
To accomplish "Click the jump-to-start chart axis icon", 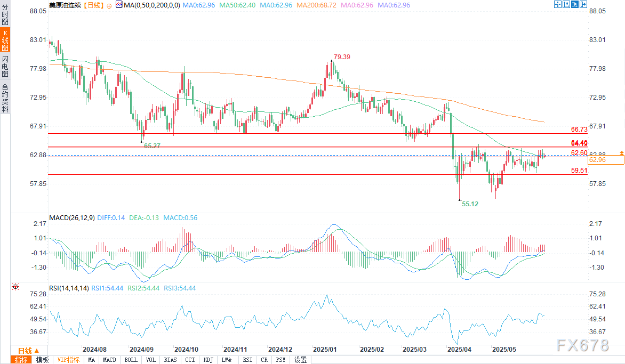I will click(x=567, y=5).
